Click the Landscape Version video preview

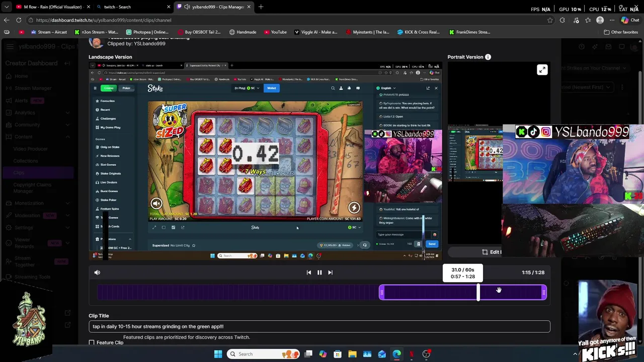click(x=266, y=161)
